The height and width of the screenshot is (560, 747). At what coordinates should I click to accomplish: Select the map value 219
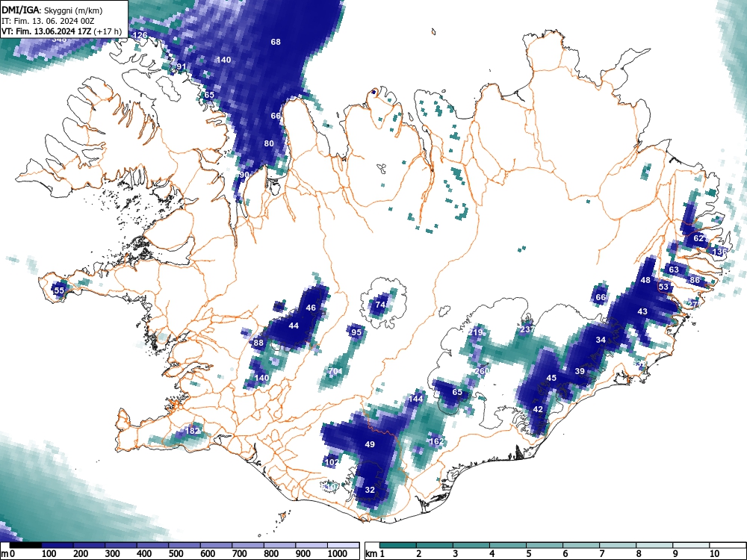[x=475, y=332]
